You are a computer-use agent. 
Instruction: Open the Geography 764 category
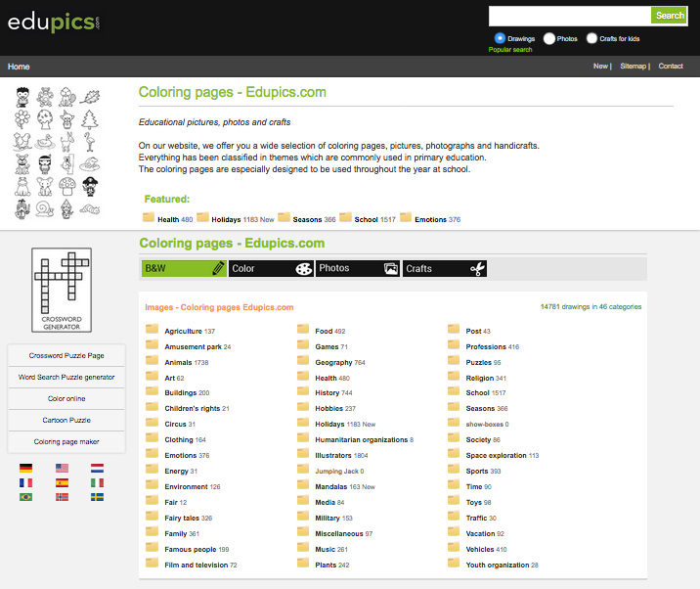click(340, 362)
